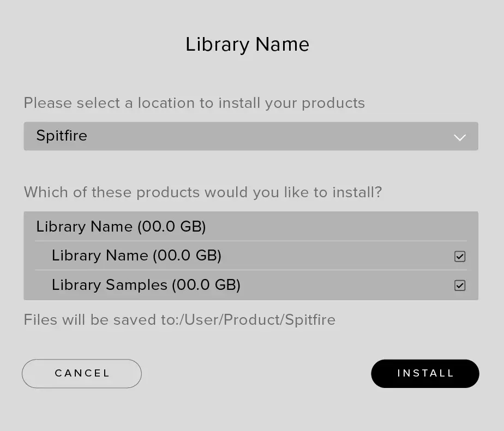
Task: Collapse the Library Name product group
Action: click(x=120, y=227)
